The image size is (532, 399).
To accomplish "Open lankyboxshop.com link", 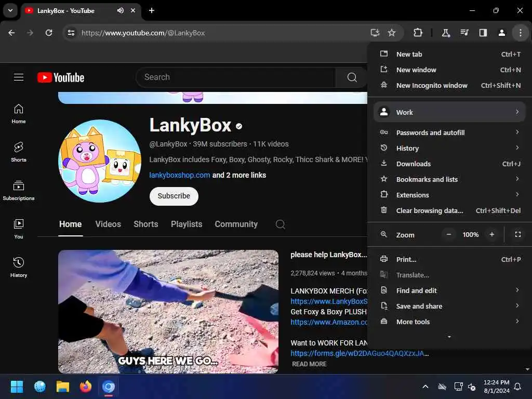I will [x=179, y=175].
